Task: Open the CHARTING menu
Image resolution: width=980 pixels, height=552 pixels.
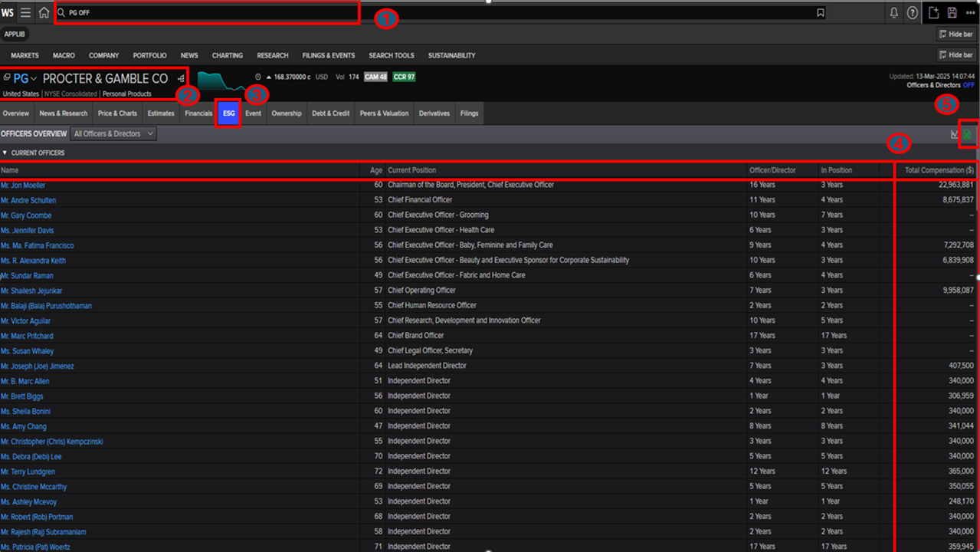Action: click(x=228, y=55)
